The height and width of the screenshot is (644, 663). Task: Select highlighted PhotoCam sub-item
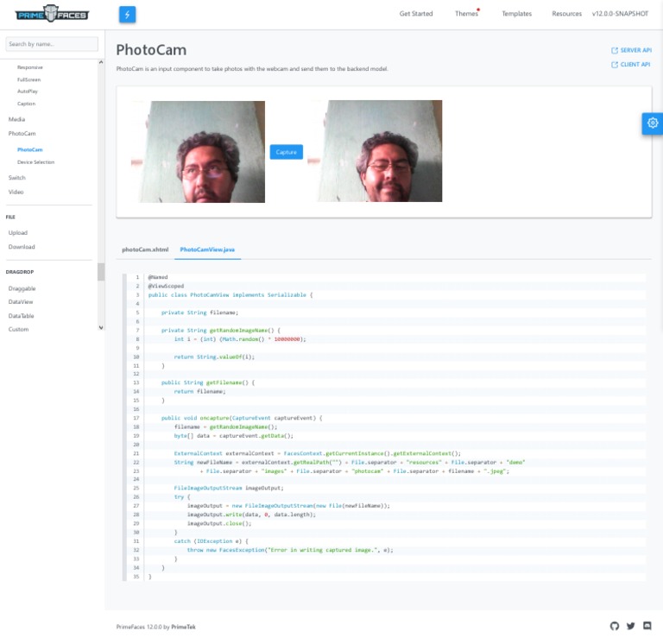tap(30, 149)
